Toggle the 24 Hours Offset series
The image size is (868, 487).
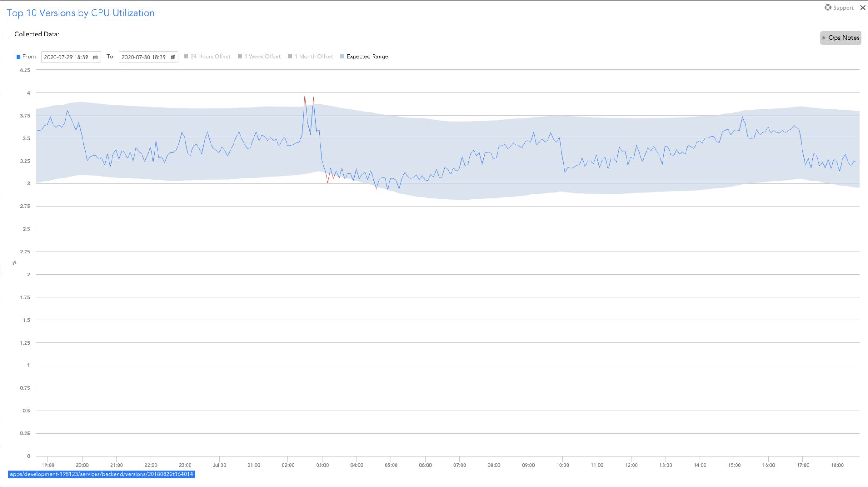coord(207,56)
